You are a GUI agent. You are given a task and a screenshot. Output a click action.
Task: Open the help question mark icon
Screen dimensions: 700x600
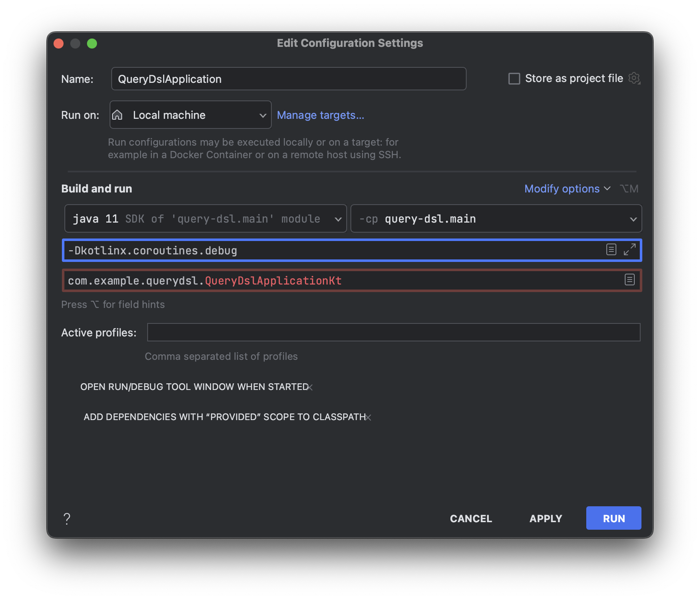pyautogui.click(x=67, y=518)
